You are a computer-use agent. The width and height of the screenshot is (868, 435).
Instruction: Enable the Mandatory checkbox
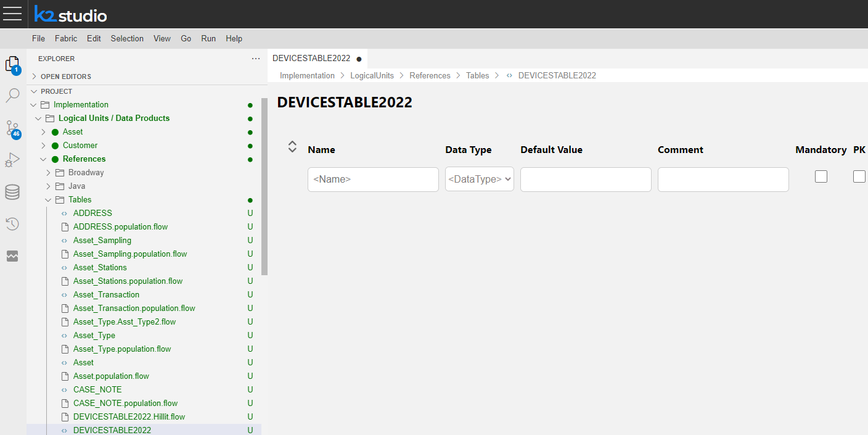click(821, 177)
